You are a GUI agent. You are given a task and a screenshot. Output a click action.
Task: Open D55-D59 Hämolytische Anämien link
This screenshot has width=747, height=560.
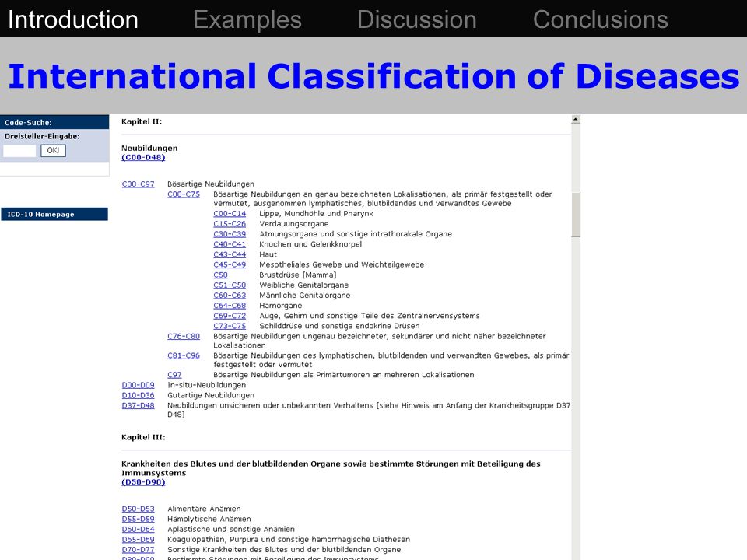click(x=139, y=519)
